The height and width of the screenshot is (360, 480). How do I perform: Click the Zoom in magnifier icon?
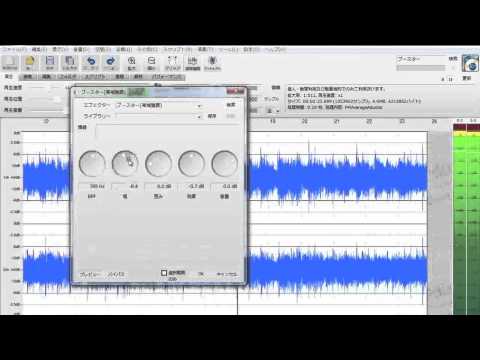(132, 62)
